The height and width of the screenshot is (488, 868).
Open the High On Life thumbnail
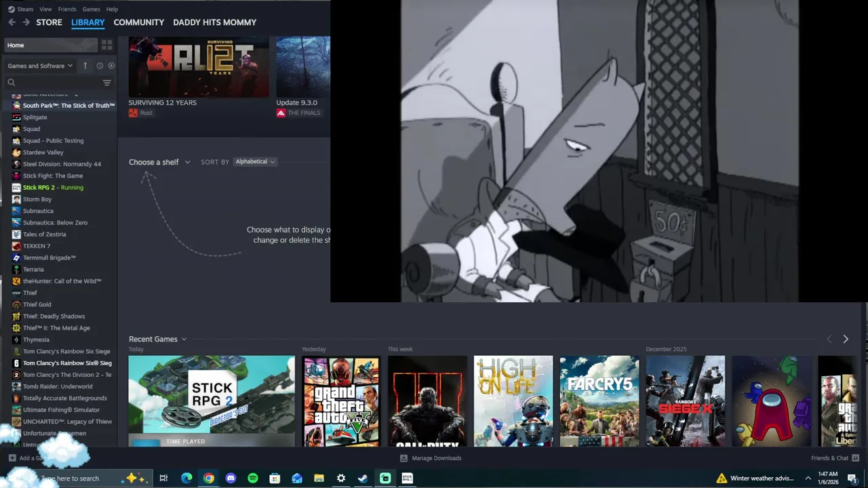tap(513, 401)
